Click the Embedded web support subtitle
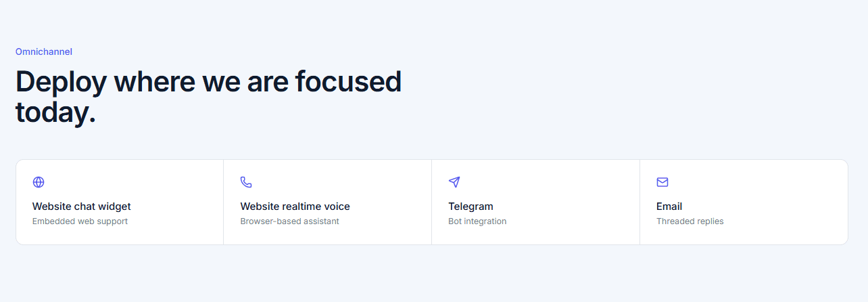Image resolution: width=868 pixels, height=302 pixels. [x=80, y=221]
